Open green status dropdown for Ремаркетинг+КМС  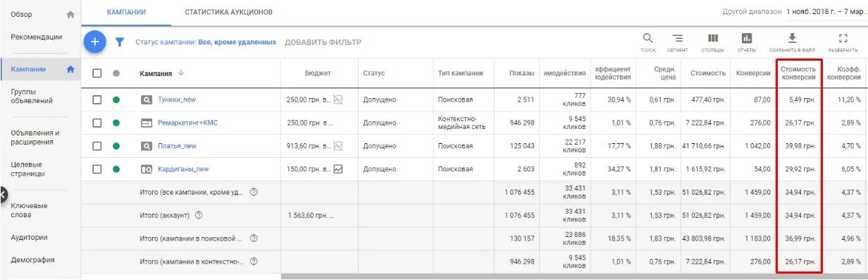coord(116,123)
